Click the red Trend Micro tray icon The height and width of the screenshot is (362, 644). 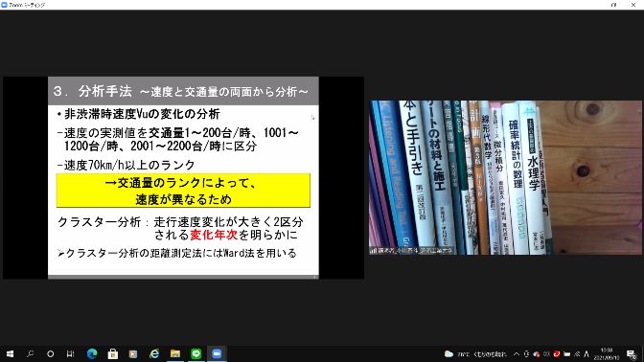[x=557, y=353]
